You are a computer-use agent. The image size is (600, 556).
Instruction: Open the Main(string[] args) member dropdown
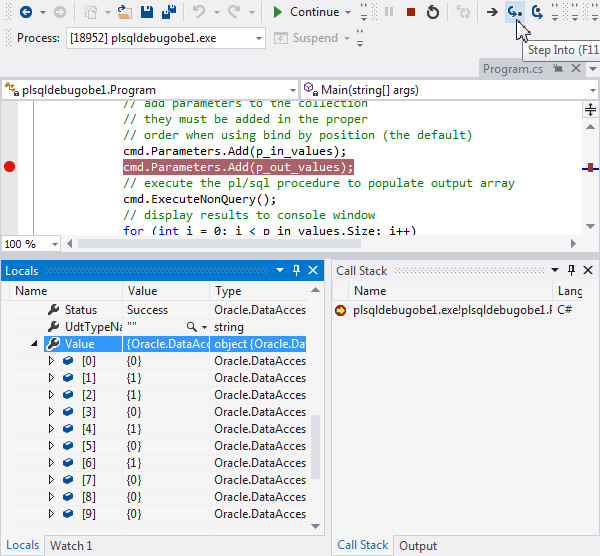click(x=593, y=90)
